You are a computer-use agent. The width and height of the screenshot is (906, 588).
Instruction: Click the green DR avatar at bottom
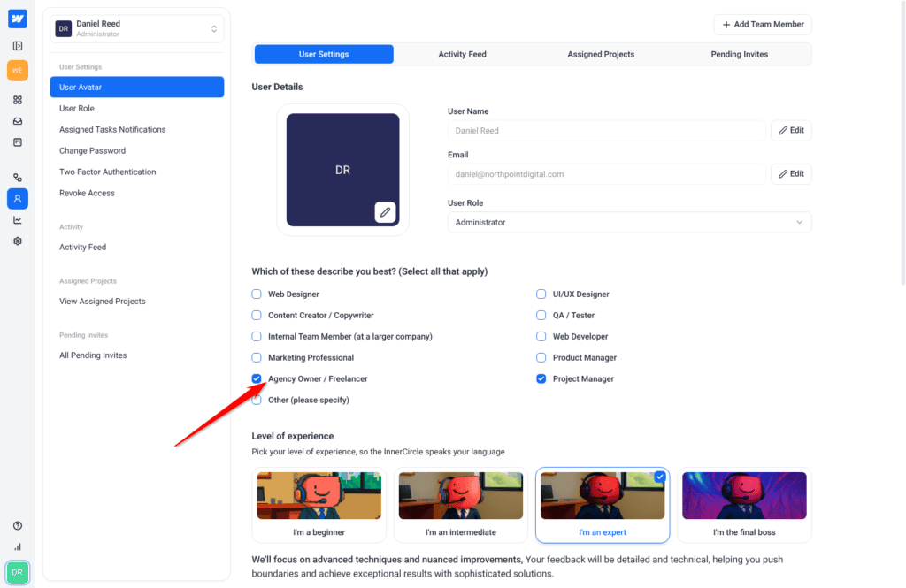click(x=18, y=572)
